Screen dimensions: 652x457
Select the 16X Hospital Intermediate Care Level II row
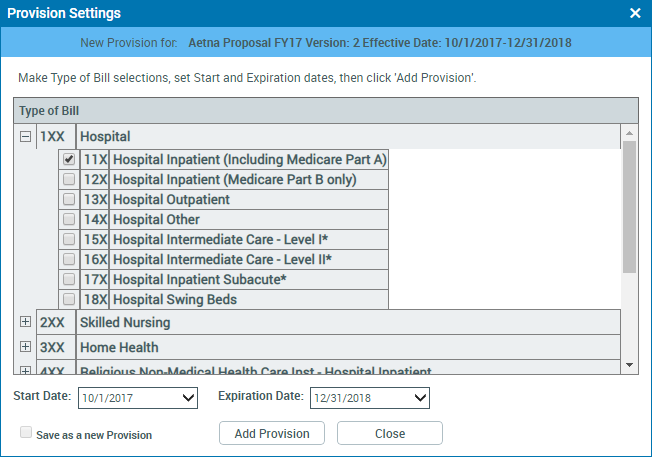pyautogui.click(x=224, y=259)
